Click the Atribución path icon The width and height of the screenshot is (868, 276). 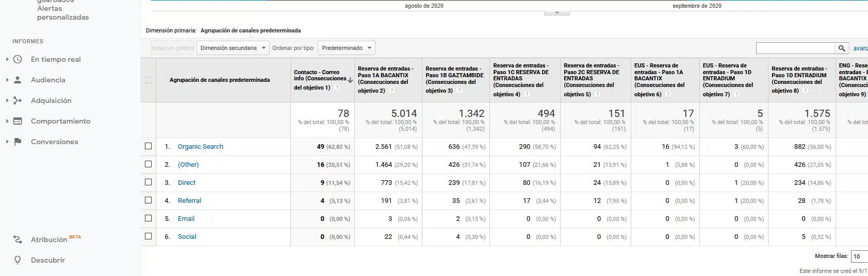18,239
